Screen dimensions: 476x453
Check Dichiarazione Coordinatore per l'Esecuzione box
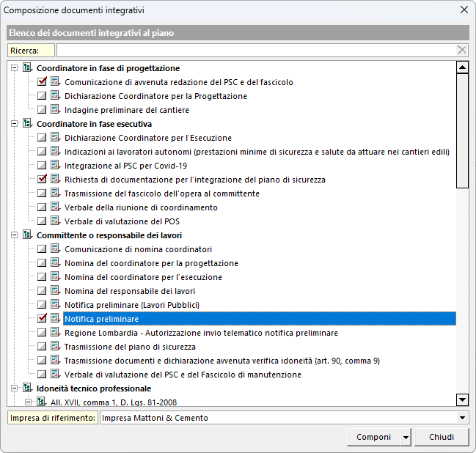[42, 138]
